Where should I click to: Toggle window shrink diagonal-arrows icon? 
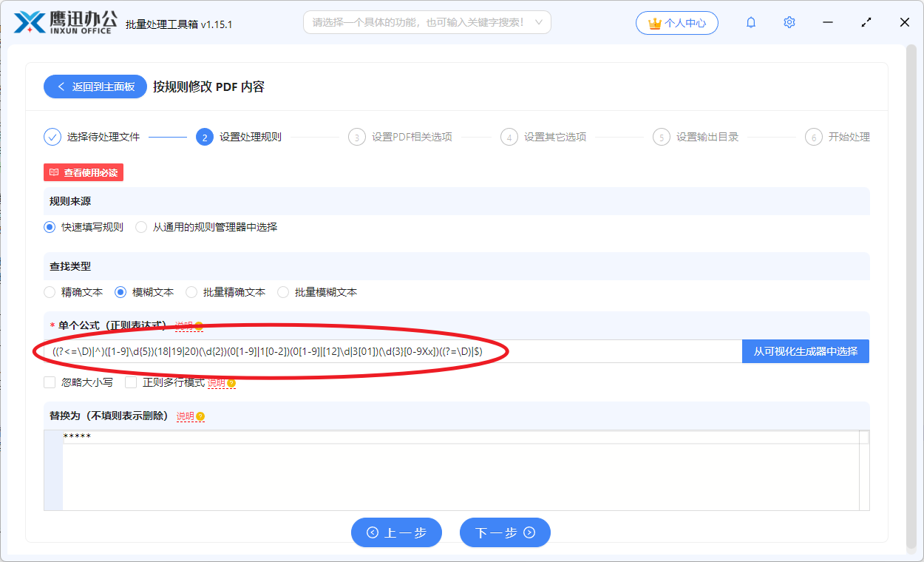[866, 22]
